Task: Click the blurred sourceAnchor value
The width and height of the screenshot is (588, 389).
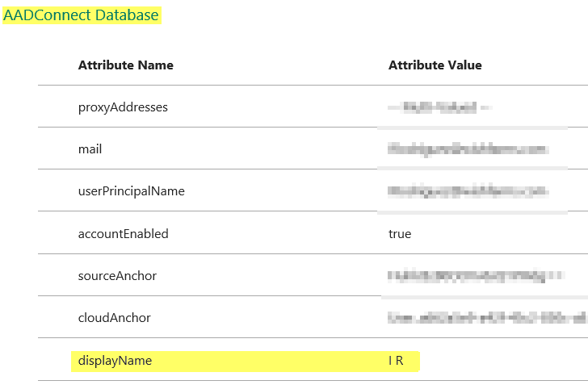Action: point(476,276)
